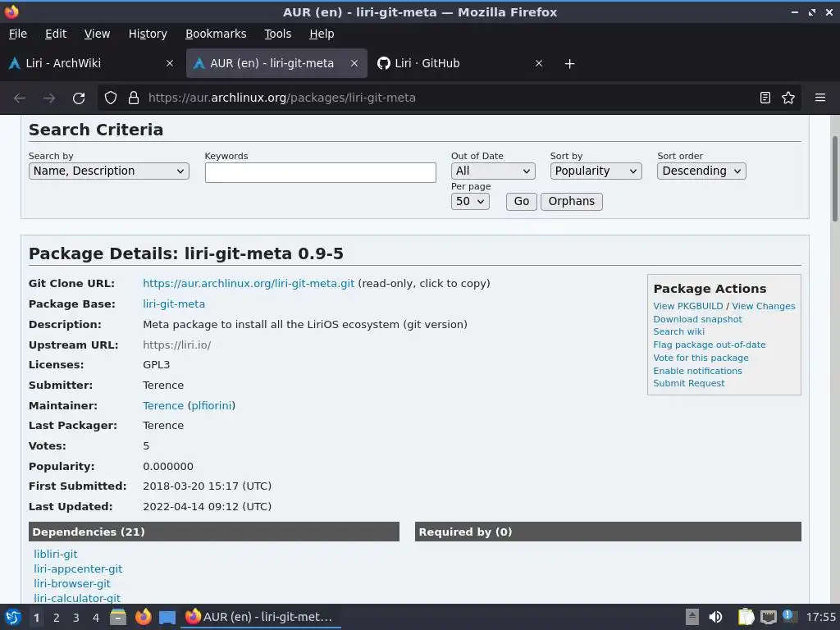
Task: Switch to virtual desktop 1
Action: coord(36,618)
